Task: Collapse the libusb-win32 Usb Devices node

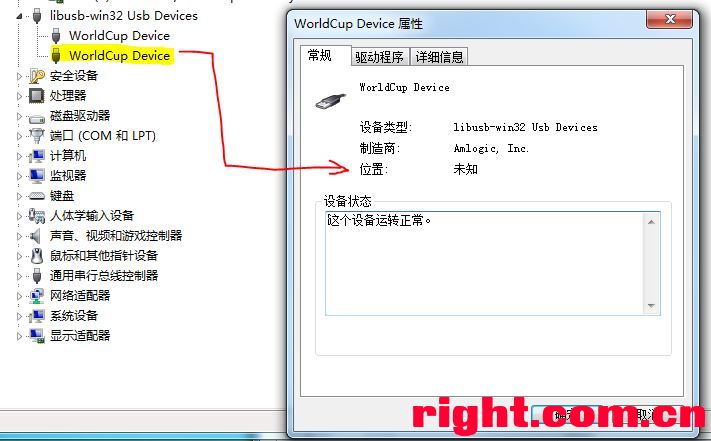Action: (19, 16)
